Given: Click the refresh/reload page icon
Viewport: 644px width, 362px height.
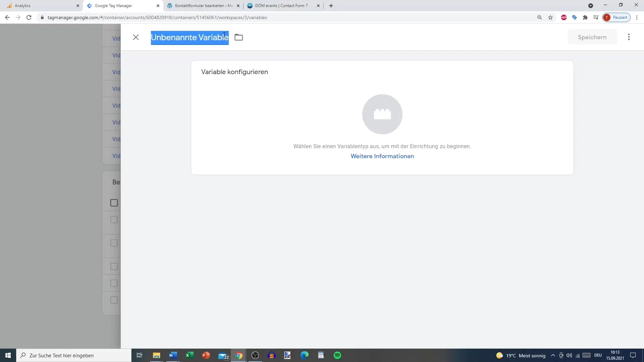Looking at the screenshot, I should click(29, 17).
